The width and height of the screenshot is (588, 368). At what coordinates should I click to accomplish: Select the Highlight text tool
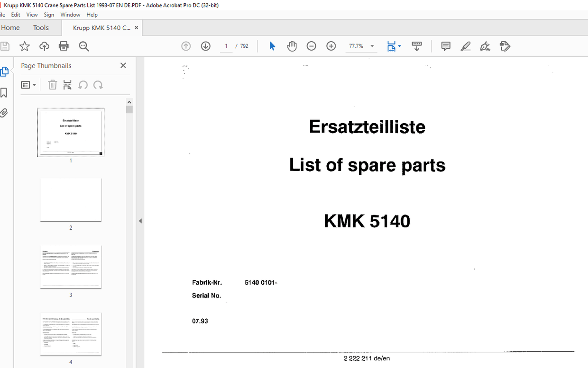[465, 46]
